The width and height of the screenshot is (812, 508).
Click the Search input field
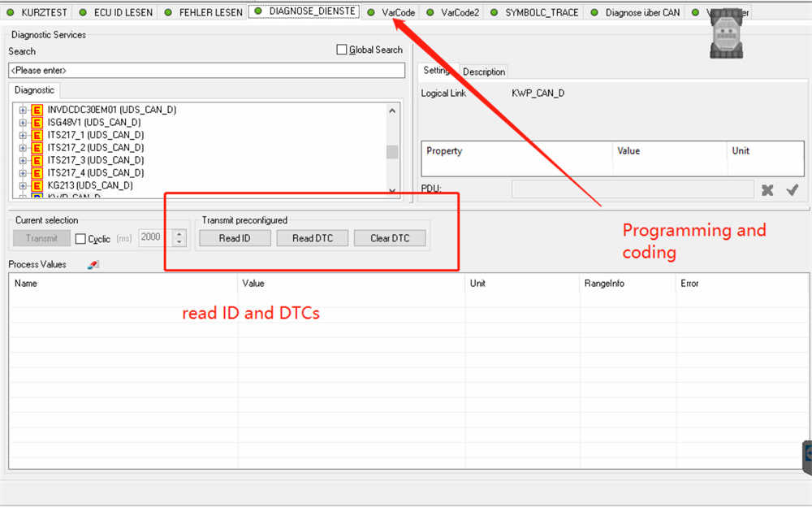point(206,71)
